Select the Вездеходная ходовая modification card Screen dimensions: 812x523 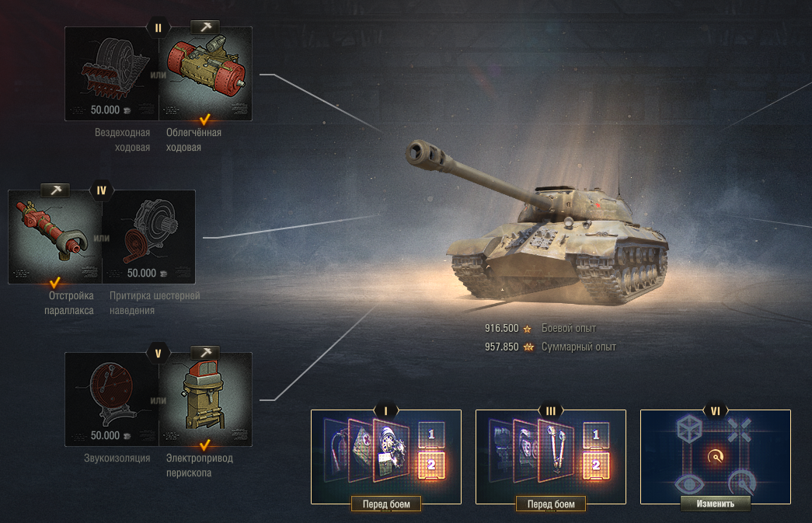pyautogui.click(x=111, y=74)
